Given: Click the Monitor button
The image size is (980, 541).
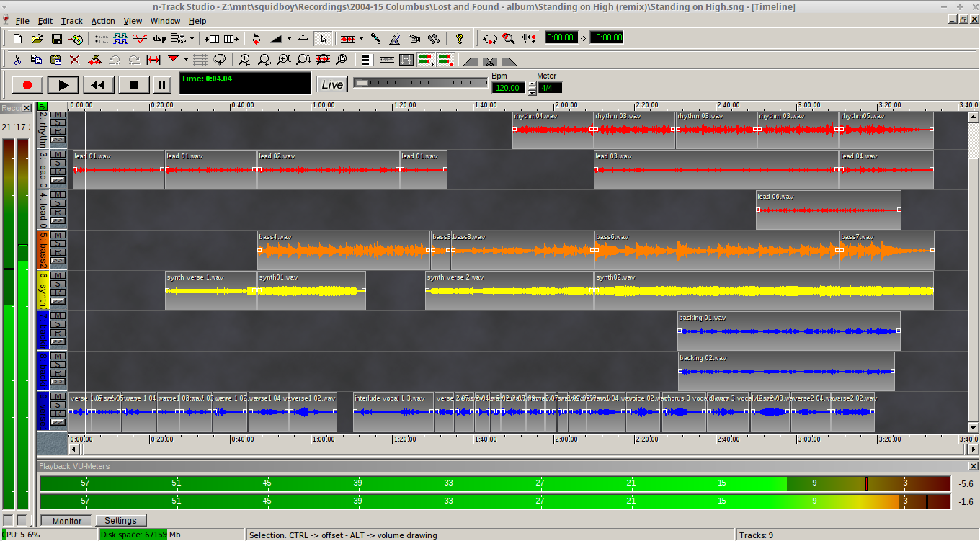Looking at the screenshot, I should click(x=66, y=521).
